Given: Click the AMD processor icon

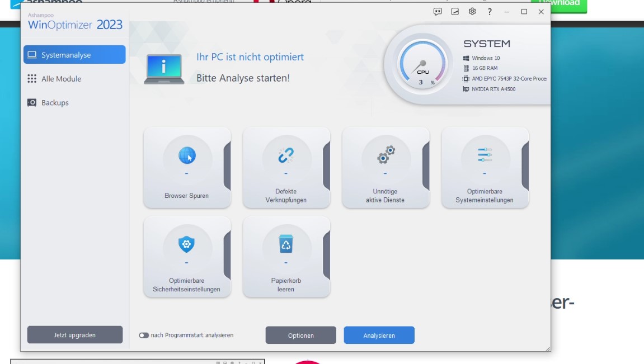Looking at the screenshot, I should [466, 78].
